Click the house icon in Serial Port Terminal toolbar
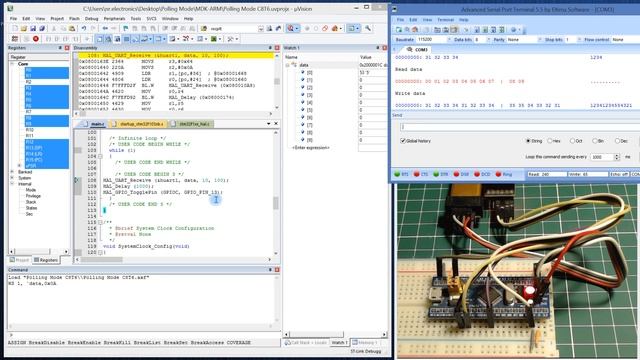 [x=415, y=30]
